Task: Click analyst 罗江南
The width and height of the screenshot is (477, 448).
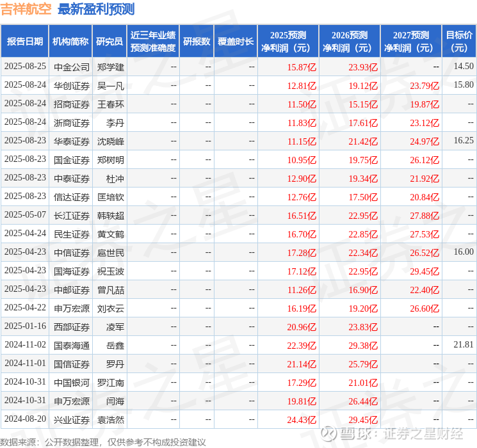Action: [x=110, y=382]
